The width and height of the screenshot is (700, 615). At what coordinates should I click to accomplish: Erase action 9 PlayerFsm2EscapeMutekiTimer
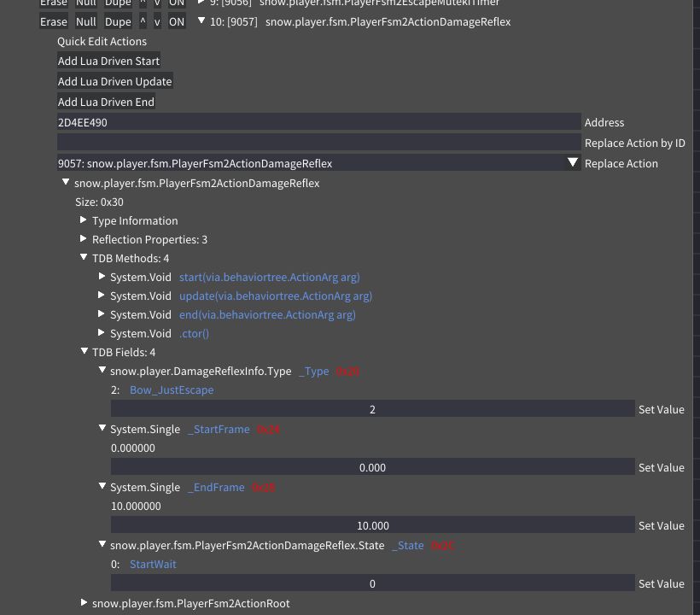point(54,3)
